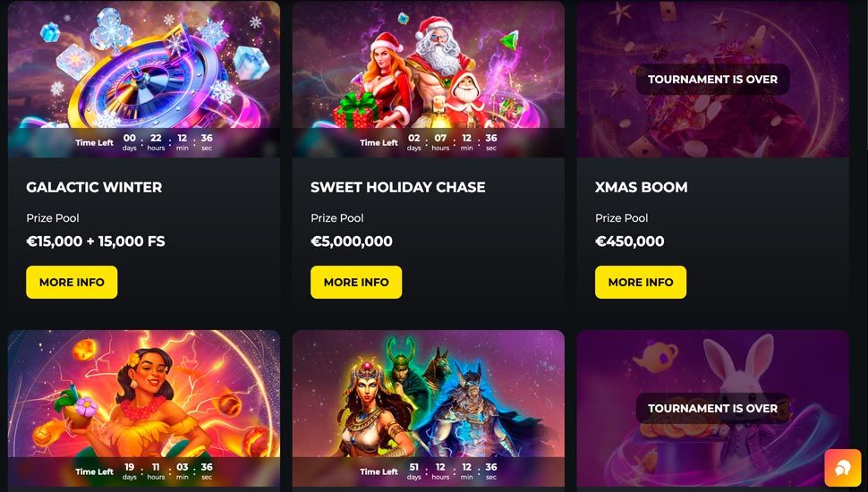The height and width of the screenshot is (492, 868).
Task: Click the Galactic Winter countdown timer
Action: [x=144, y=142]
